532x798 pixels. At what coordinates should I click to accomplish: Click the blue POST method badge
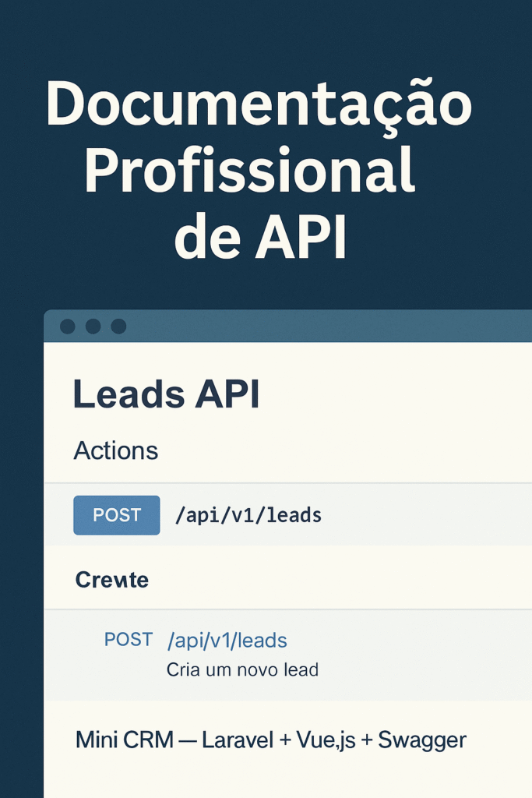pos(117,515)
